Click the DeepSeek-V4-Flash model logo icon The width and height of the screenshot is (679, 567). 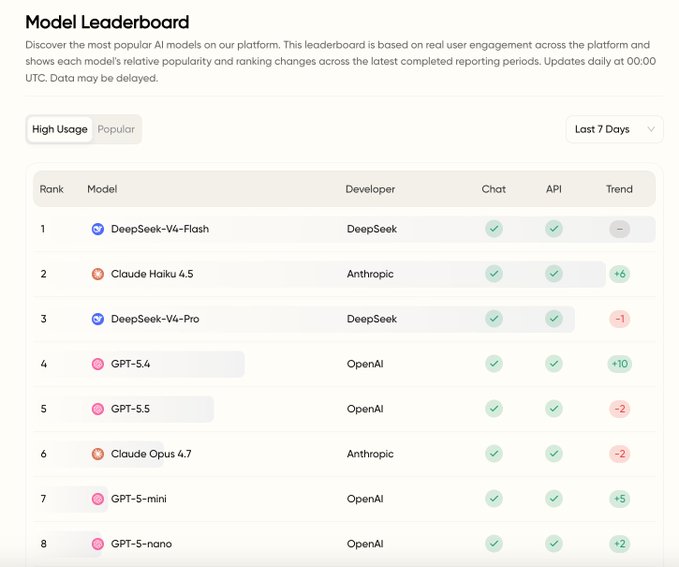point(98,229)
